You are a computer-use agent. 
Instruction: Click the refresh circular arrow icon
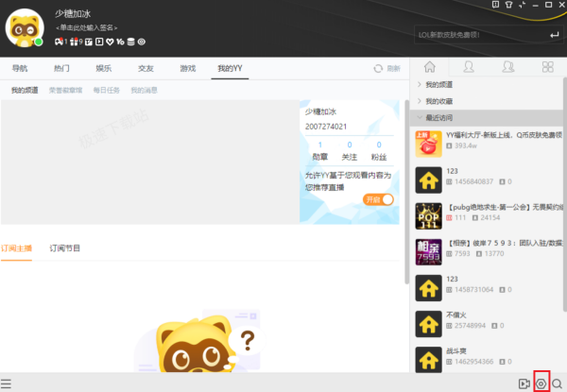pyautogui.click(x=378, y=69)
